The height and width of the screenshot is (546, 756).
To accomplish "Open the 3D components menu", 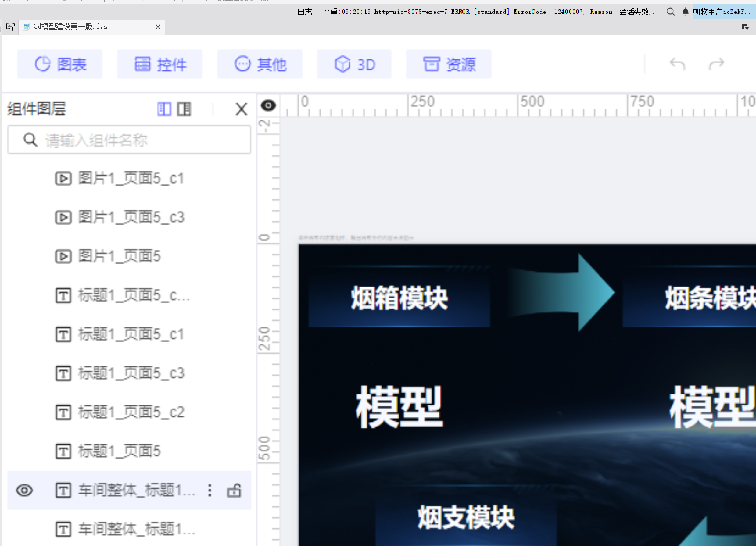I will coord(354,64).
